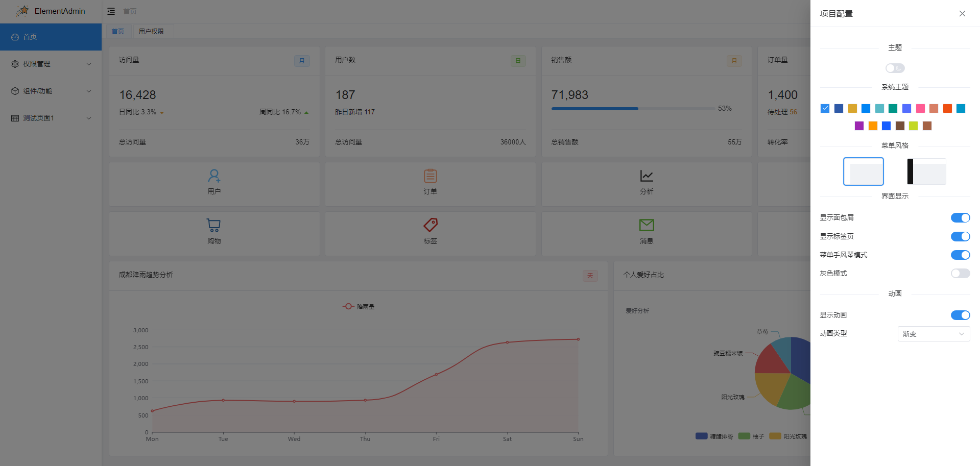Click the 用户 (user) shortcut icon

[214, 176]
